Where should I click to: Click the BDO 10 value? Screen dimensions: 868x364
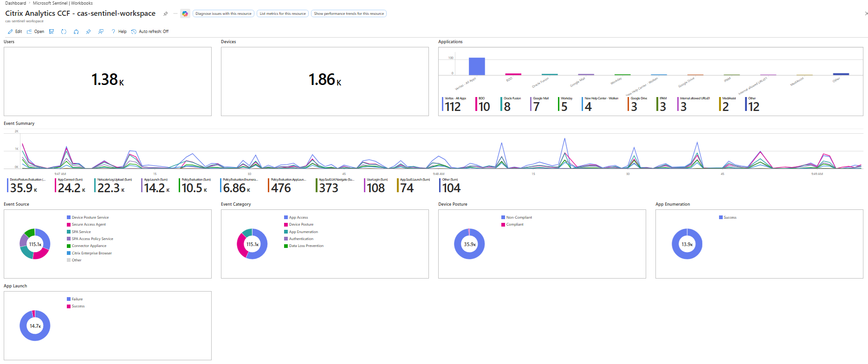coord(484,107)
